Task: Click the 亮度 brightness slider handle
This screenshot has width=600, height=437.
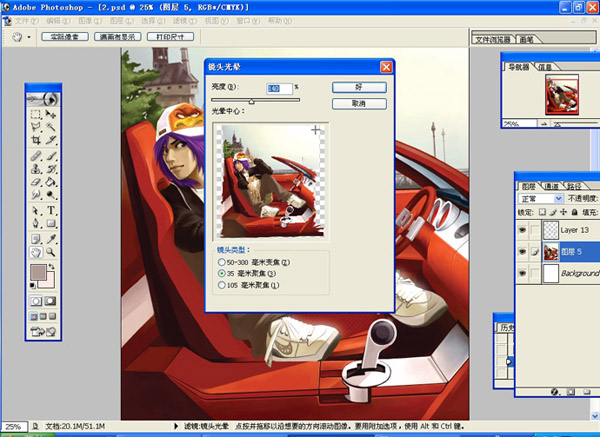Action: coord(251,101)
